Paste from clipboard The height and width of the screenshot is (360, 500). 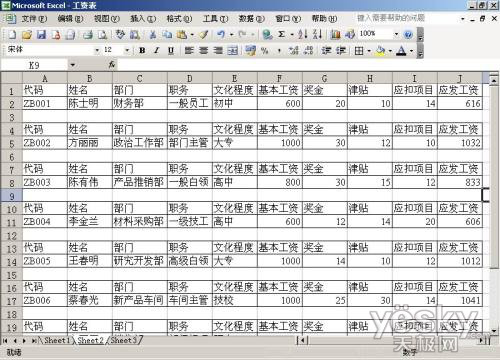coord(182,35)
